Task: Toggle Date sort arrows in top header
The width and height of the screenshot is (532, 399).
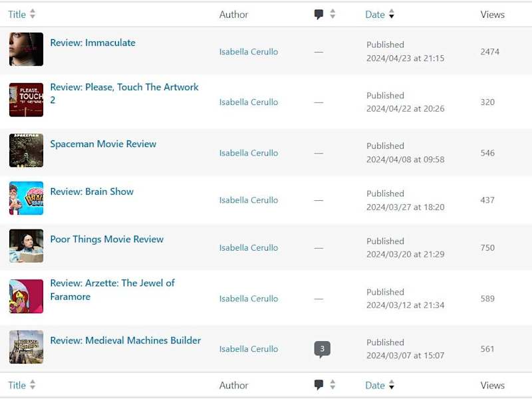Action: click(x=392, y=14)
